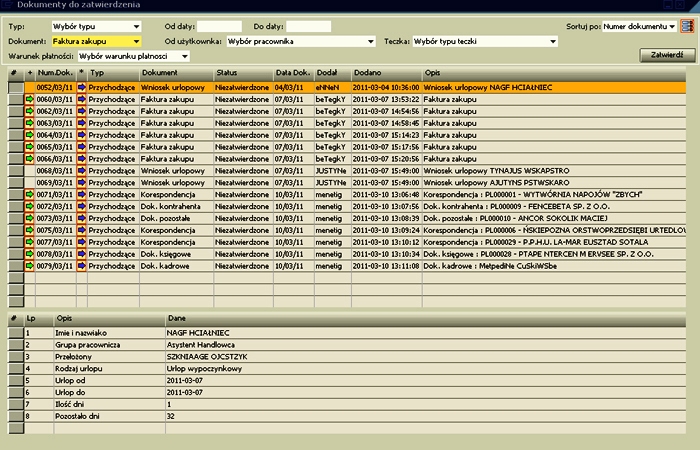Select row header of document 0068/03/11
This screenshot has width=700, height=450.
16,171
